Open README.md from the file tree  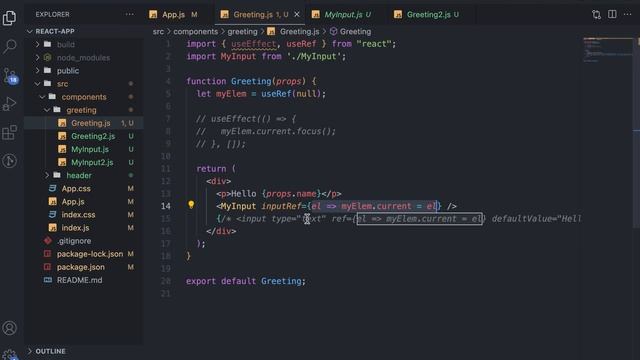pyautogui.click(x=84, y=280)
